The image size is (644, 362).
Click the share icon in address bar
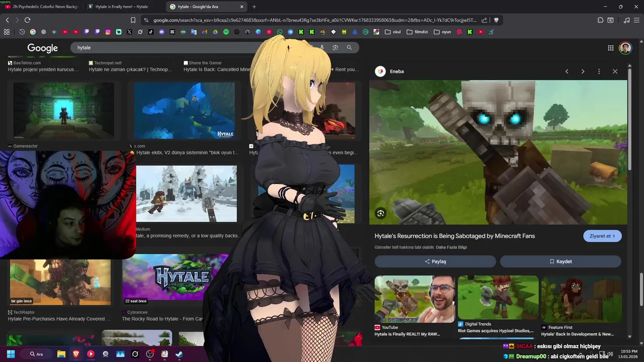484,20
